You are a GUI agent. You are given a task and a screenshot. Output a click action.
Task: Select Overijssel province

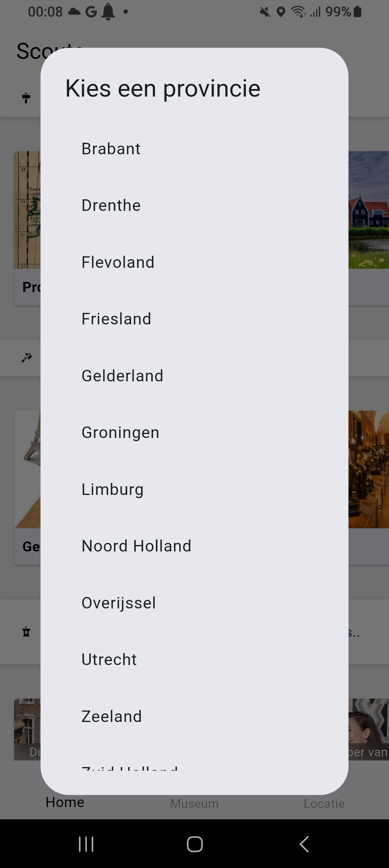point(194,603)
